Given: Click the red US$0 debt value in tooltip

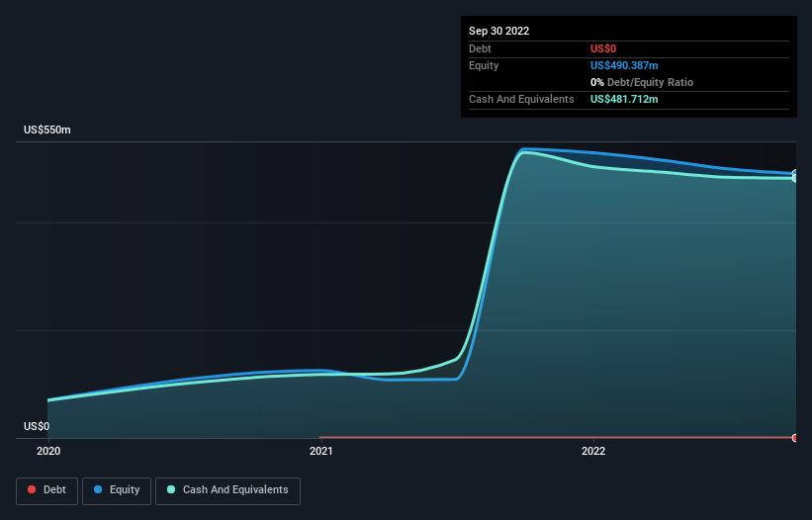Looking at the screenshot, I should (603, 48).
